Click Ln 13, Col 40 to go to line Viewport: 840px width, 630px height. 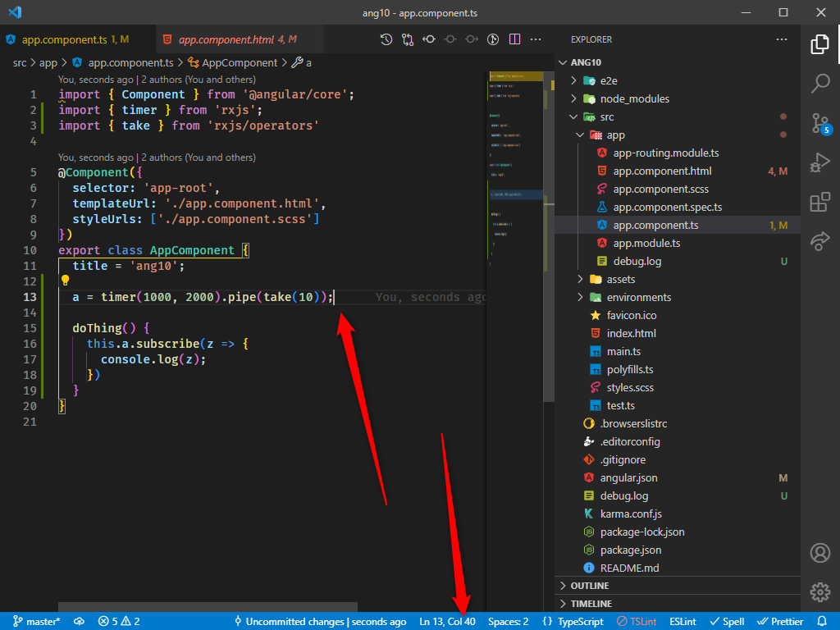[x=448, y=621]
